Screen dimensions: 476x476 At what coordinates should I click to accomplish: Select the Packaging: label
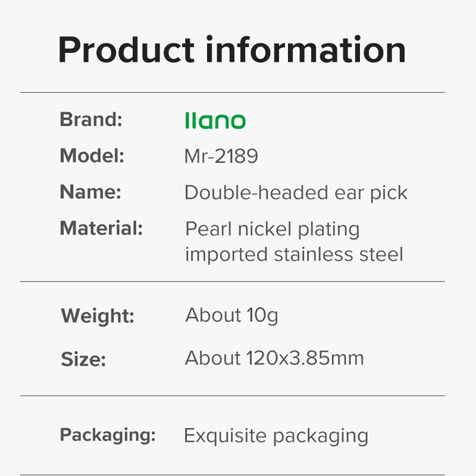point(108,434)
